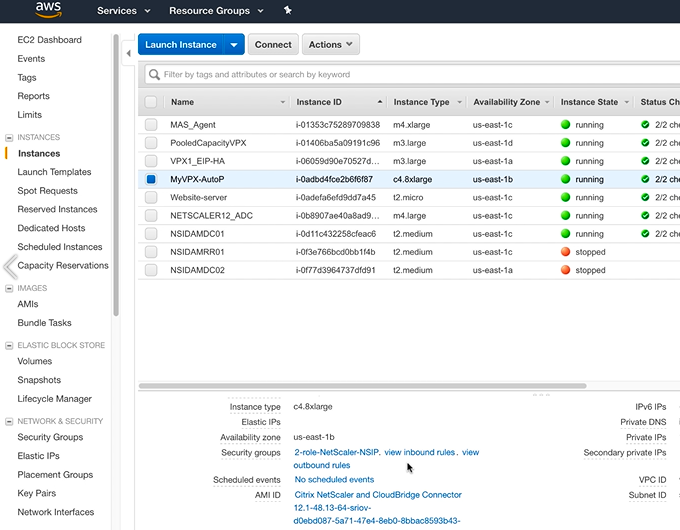
Task: Click the pin shortcut icon in top bar
Action: pos(288,11)
